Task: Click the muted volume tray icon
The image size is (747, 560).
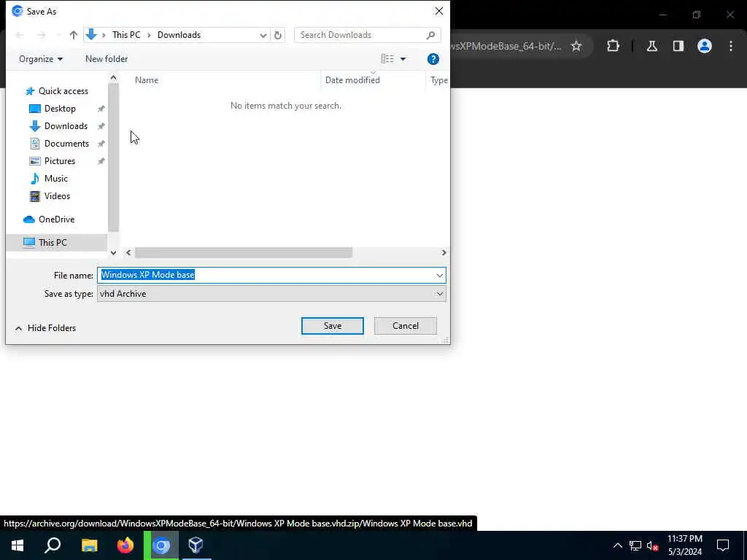Action: coord(652,545)
